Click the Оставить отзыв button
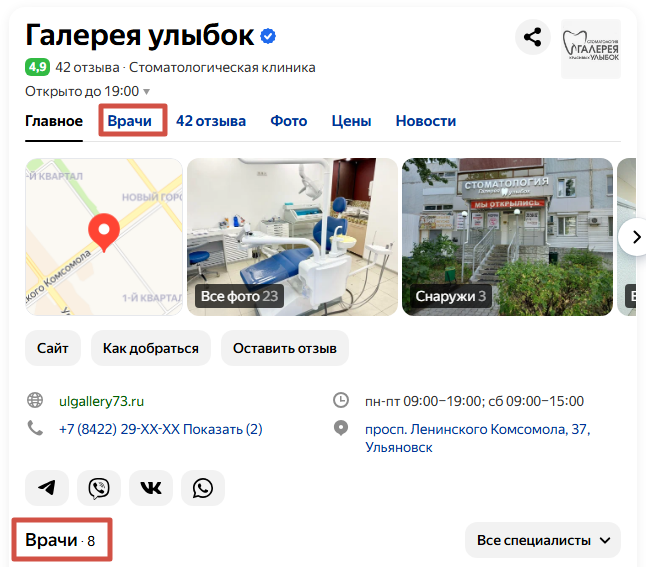Viewport: 646px width, 567px height. tap(285, 348)
